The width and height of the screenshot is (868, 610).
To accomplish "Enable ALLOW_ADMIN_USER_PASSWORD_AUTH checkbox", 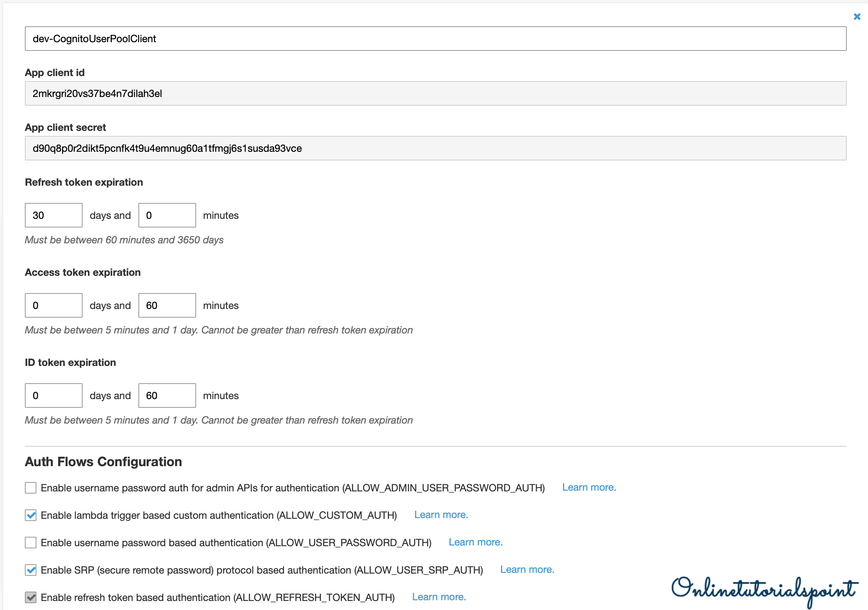I will (31, 488).
